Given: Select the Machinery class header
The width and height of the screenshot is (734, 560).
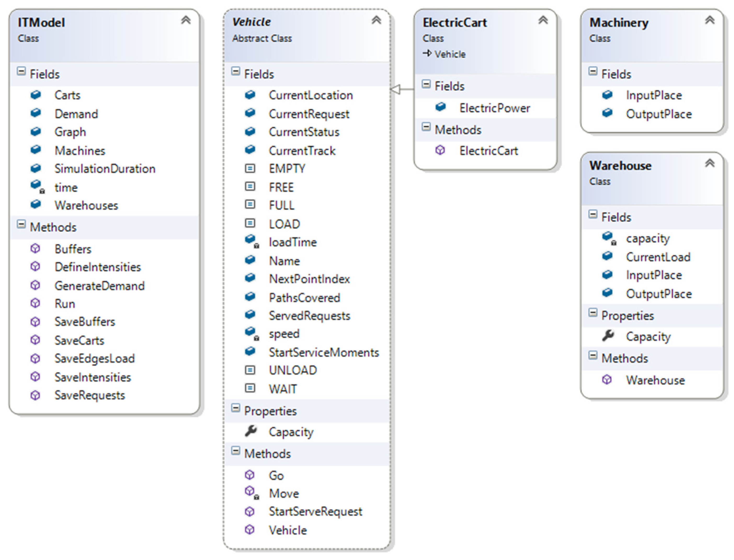Looking at the screenshot, I should tap(619, 23).
